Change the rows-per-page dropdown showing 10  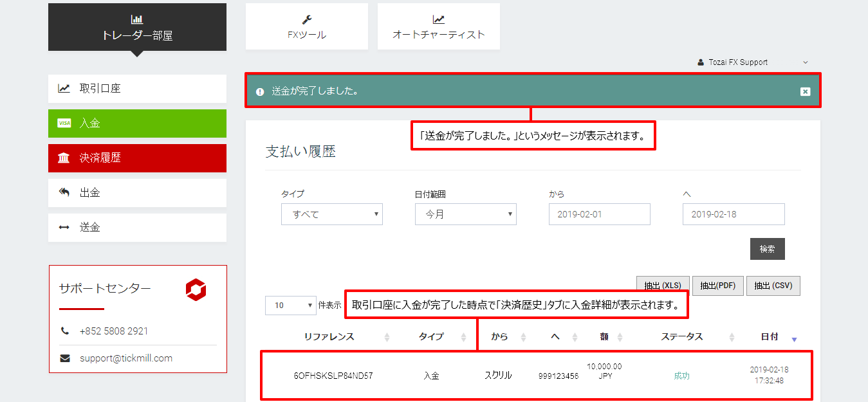point(290,306)
